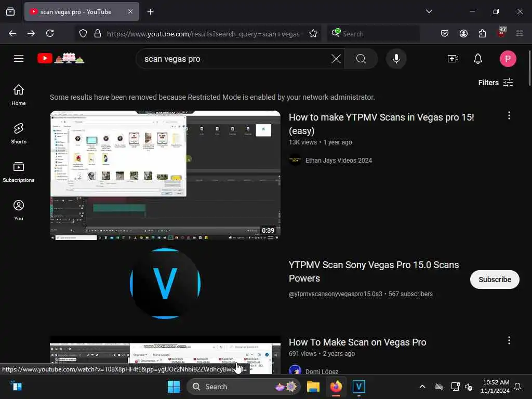Switch to Firefox on taskbar
This screenshot has height=399, width=532.
pos(336,387)
